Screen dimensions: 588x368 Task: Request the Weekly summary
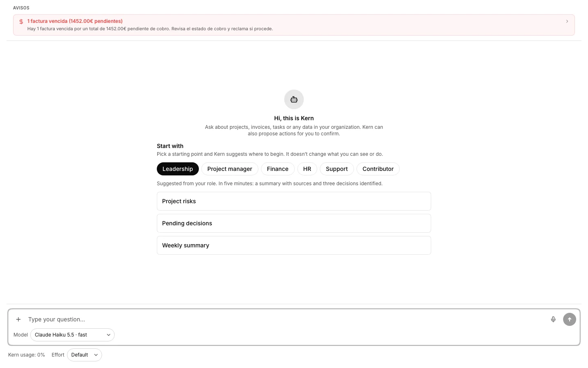click(294, 245)
